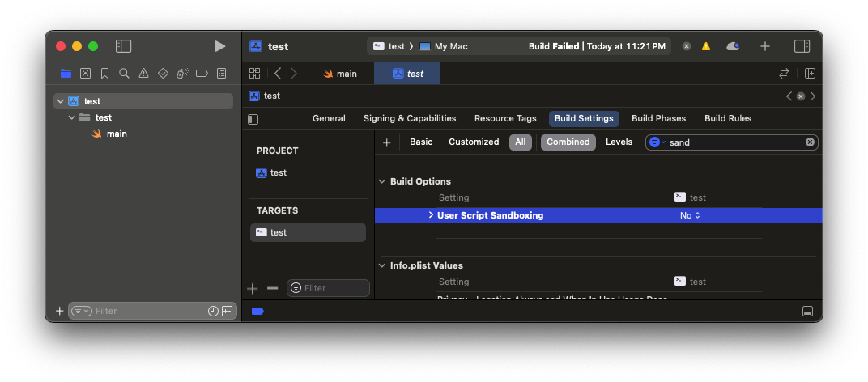Image resolution: width=868 pixels, height=382 pixels.
Task: Select the Build Settings tab
Action: pyautogui.click(x=584, y=118)
